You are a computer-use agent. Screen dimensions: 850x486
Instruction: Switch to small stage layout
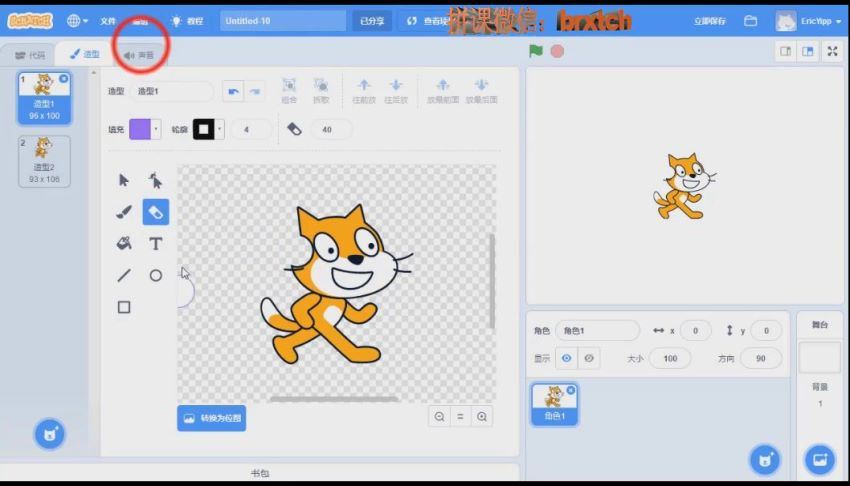pos(785,51)
